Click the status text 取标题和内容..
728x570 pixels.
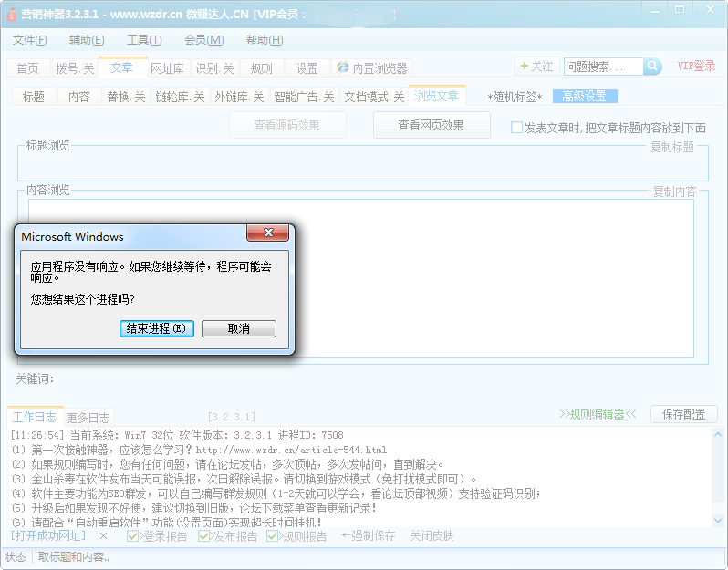(74, 556)
